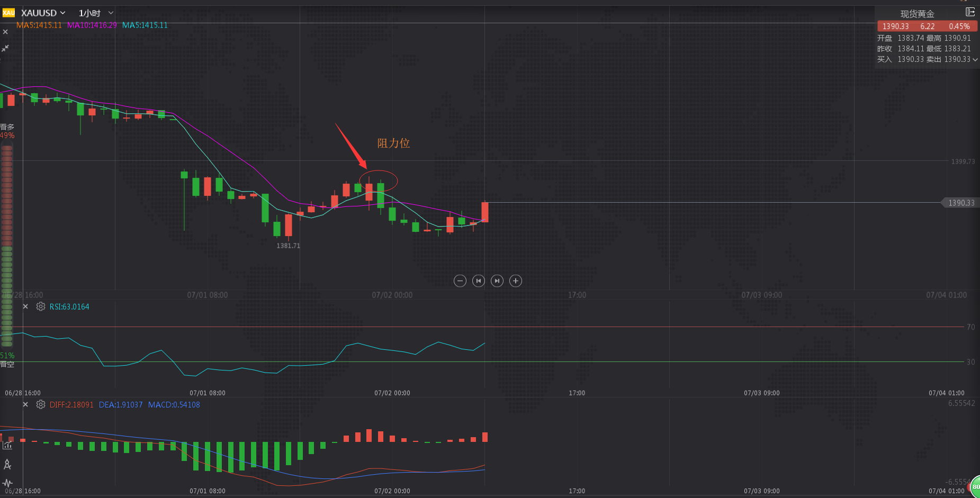Image resolution: width=980 pixels, height=498 pixels.
Task: Click the chart indicators icon in left sidebar
Action: point(7,445)
